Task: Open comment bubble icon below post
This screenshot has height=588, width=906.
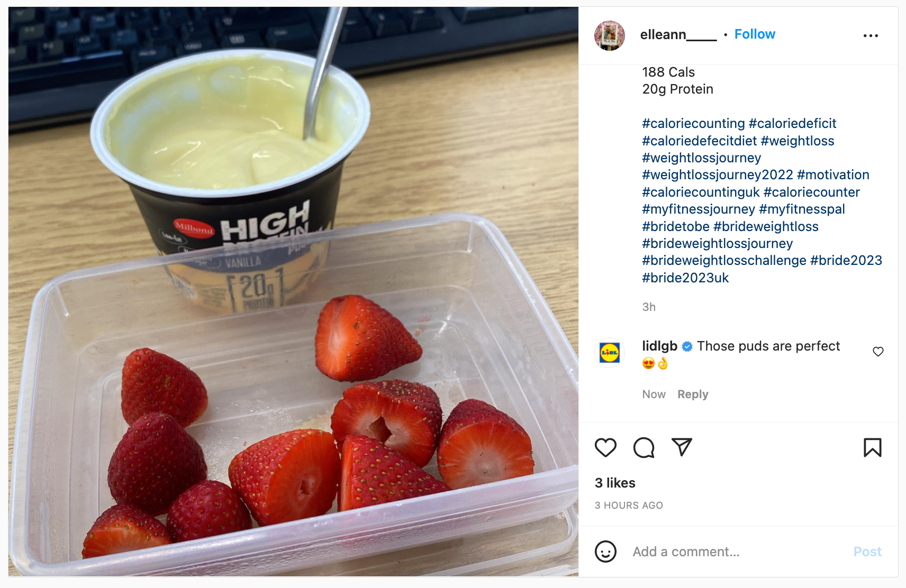Action: 644,448
